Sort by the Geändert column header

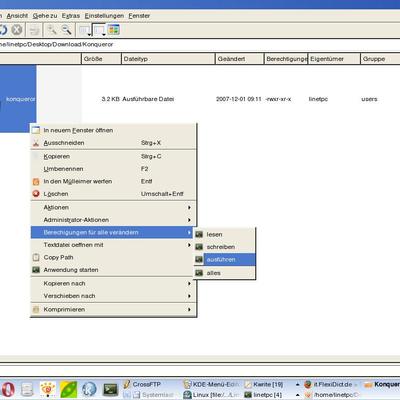(x=239, y=59)
